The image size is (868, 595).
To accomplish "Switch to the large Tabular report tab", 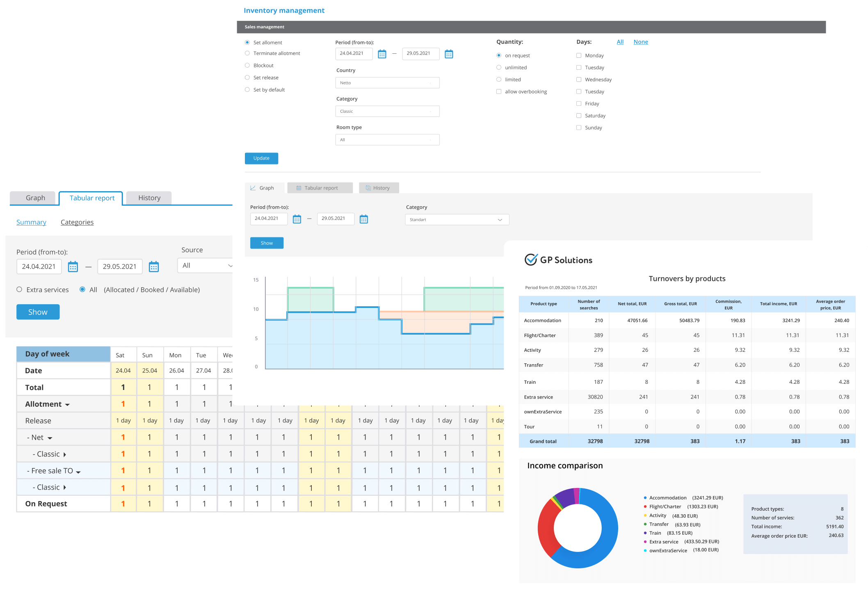I will (x=91, y=198).
